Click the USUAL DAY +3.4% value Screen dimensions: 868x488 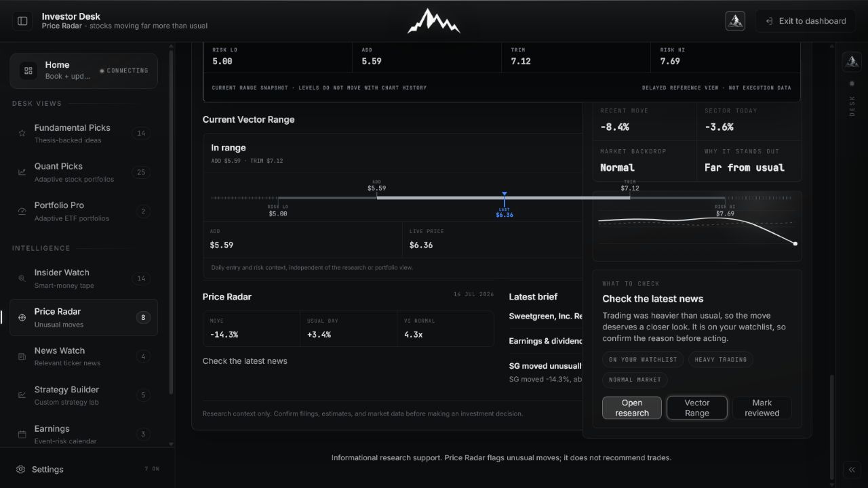click(319, 335)
